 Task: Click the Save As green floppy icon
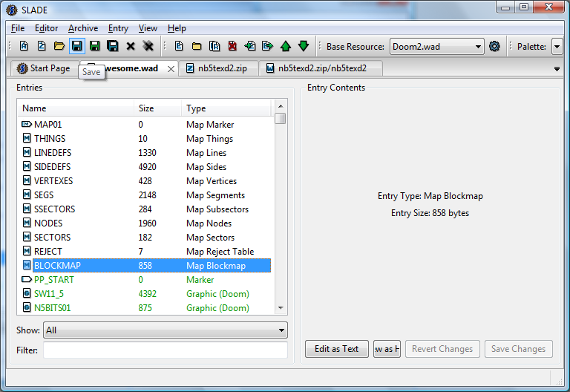pyautogui.click(x=95, y=46)
